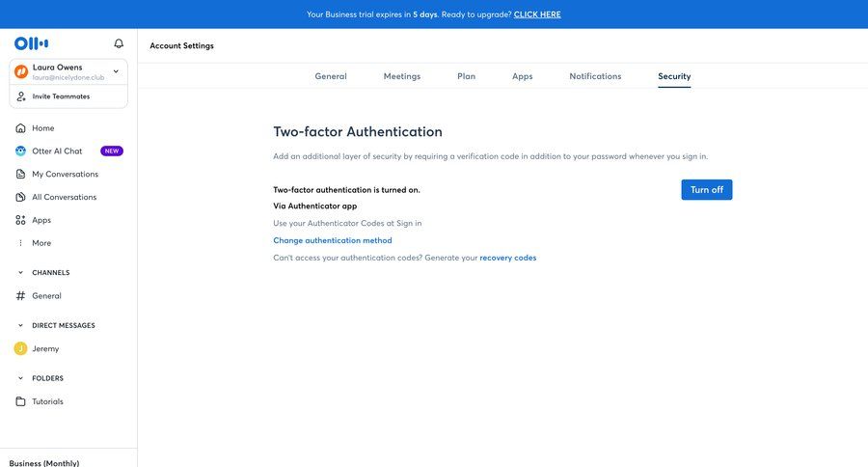Click the Home icon in sidebar

point(21,128)
